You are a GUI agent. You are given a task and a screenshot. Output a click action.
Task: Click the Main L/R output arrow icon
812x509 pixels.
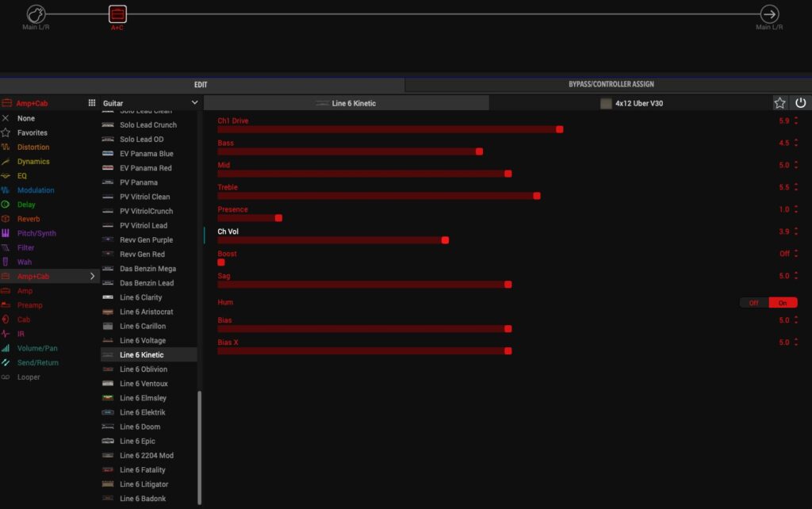coord(769,14)
